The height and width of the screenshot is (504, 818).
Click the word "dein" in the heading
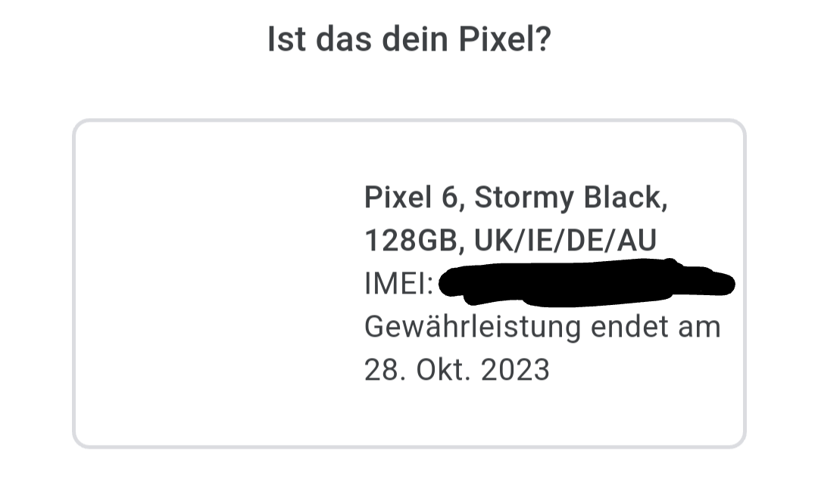coord(415,39)
